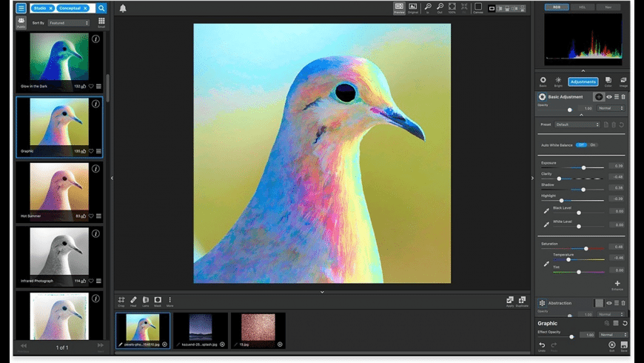Image resolution: width=644 pixels, height=363 pixels.
Task: Switch histogram to RGB tab
Action: click(557, 7)
